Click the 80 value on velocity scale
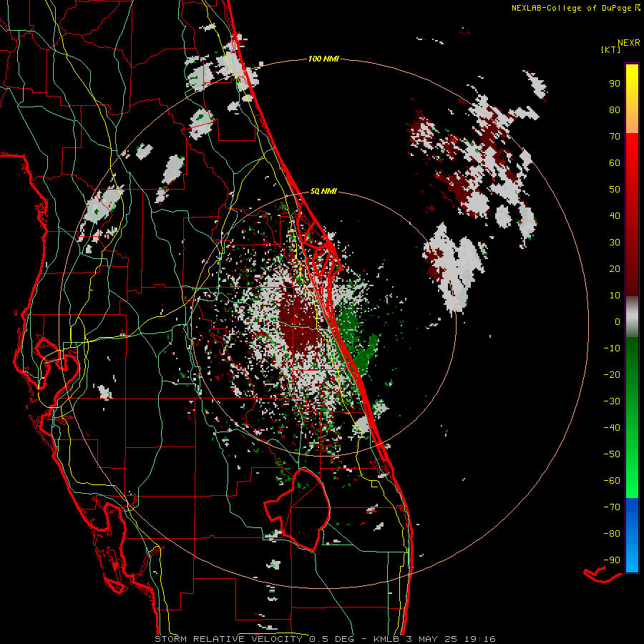 click(x=615, y=109)
